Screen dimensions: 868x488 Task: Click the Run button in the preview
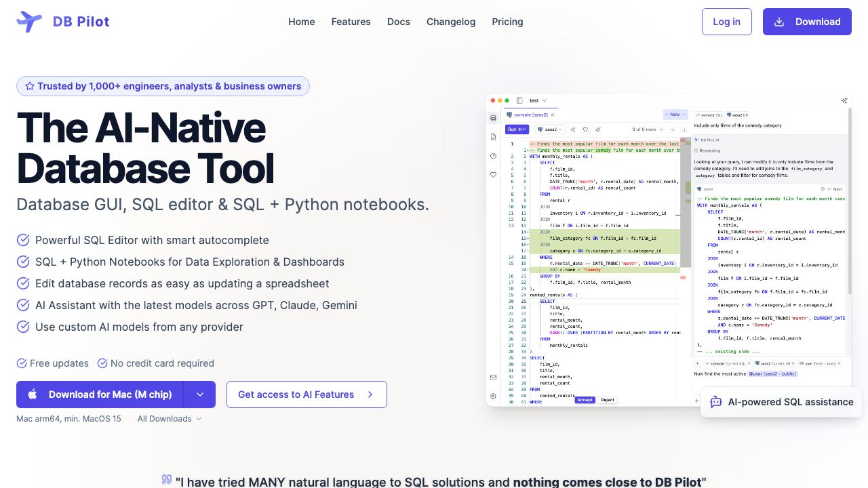point(517,129)
